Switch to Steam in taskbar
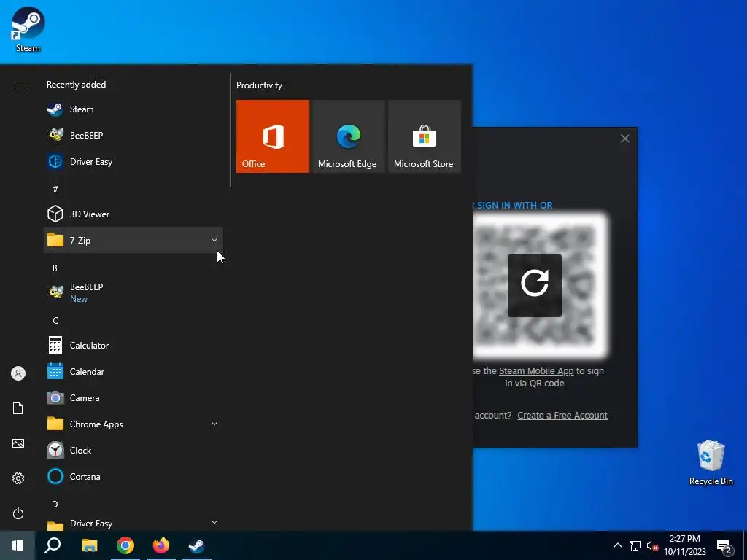This screenshot has width=747, height=560. [197, 545]
